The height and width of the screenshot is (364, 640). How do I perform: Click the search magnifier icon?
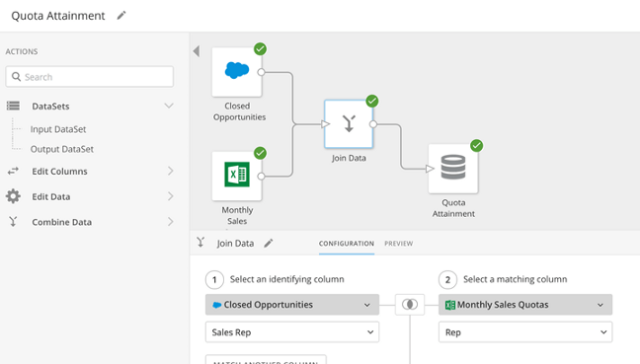point(16,77)
